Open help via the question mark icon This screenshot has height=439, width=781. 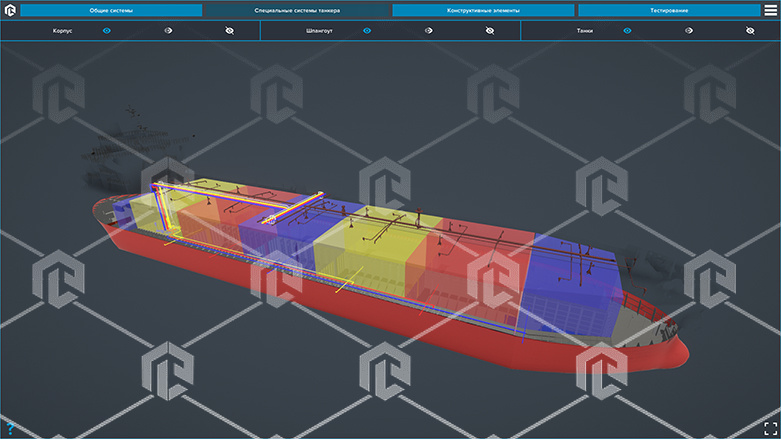tap(10, 429)
